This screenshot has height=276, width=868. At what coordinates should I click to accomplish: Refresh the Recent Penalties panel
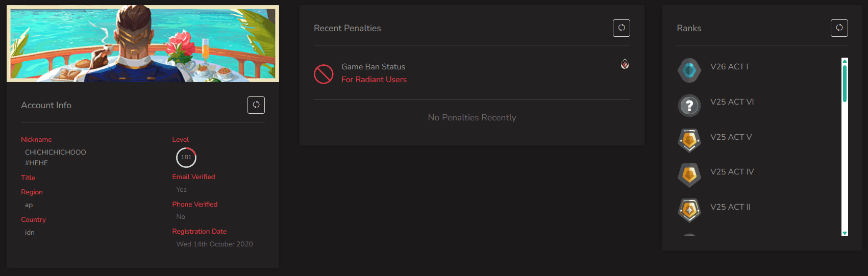pyautogui.click(x=622, y=28)
